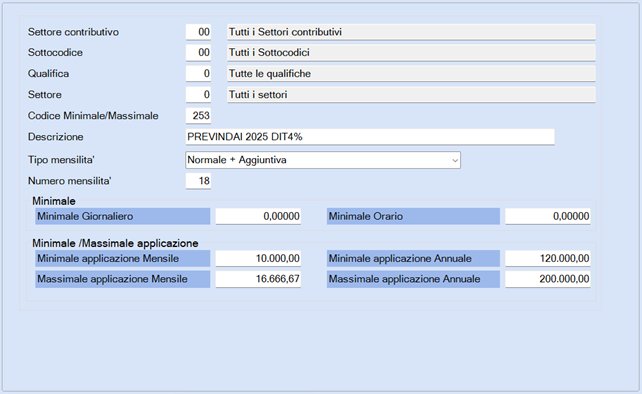Click the 'Qualifica' label
The width and height of the screenshot is (642, 394).
click(48, 74)
